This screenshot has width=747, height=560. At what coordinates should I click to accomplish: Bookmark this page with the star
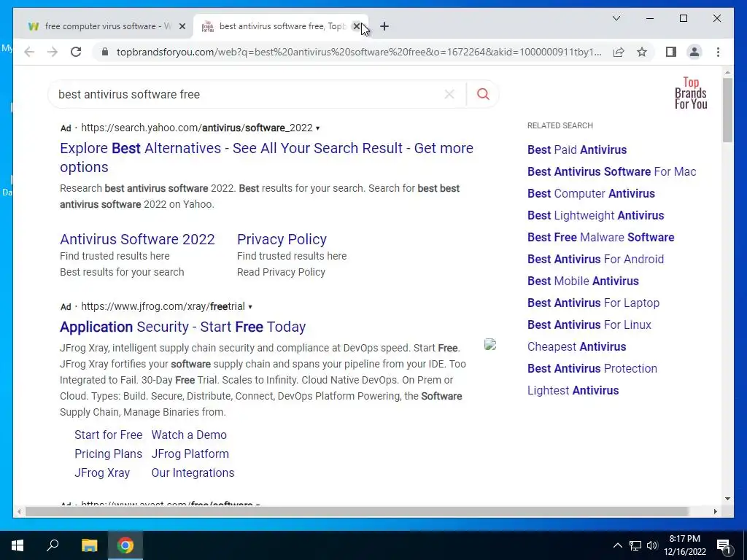(642, 52)
